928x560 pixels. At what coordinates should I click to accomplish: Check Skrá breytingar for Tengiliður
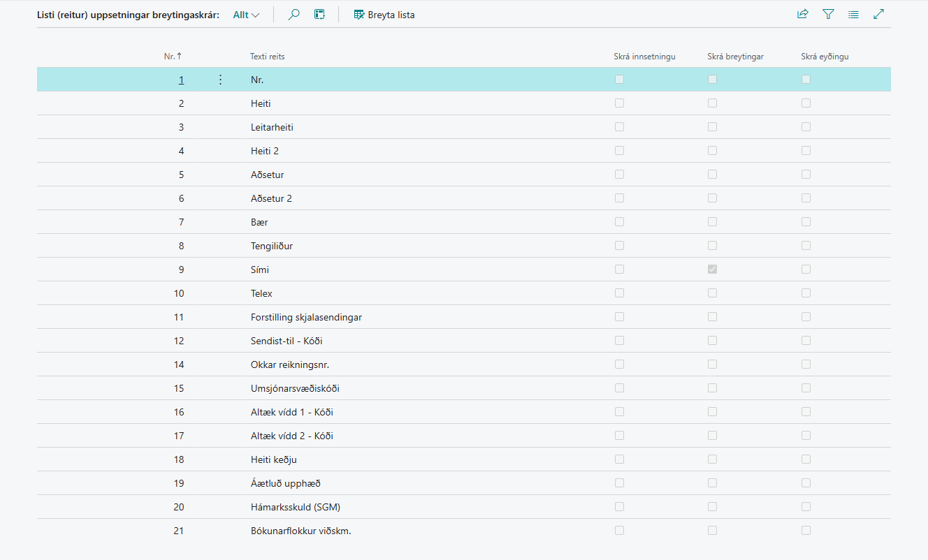tap(712, 245)
